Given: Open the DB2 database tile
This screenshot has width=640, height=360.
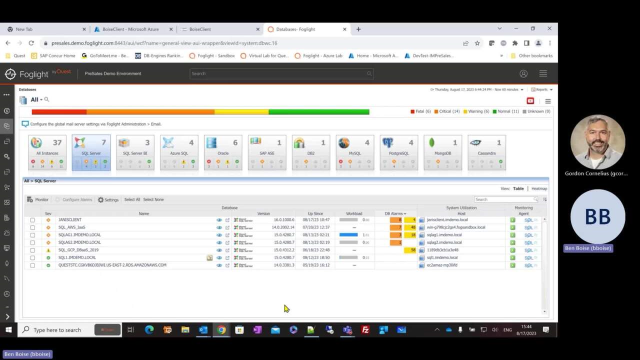Looking at the screenshot, I should tap(311, 153).
